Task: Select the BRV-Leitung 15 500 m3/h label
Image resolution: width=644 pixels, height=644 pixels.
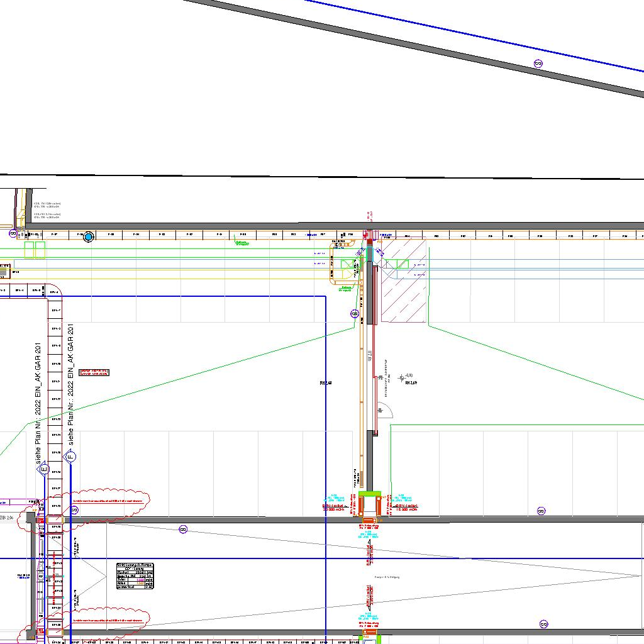Action: pos(406,507)
